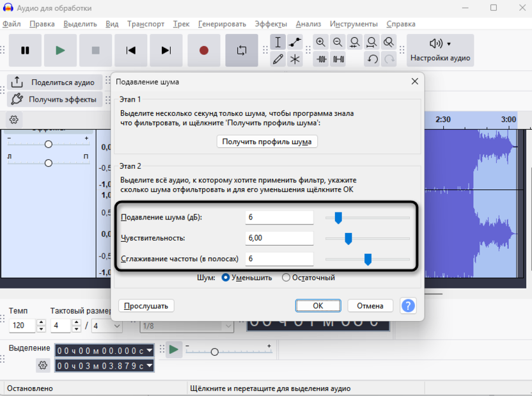Open the Транспорт menu
This screenshot has height=396, width=532.
pos(146,23)
